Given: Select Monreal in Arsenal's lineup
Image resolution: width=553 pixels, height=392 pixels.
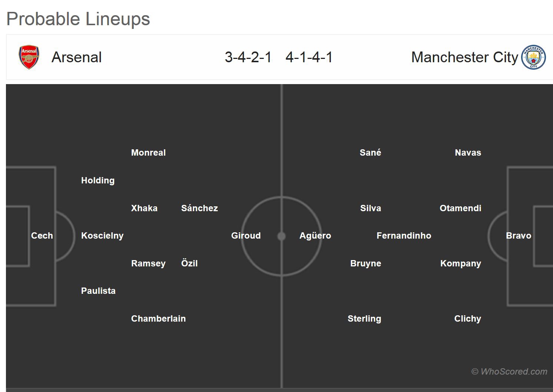Looking at the screenshot, I should tap(148, 153).
